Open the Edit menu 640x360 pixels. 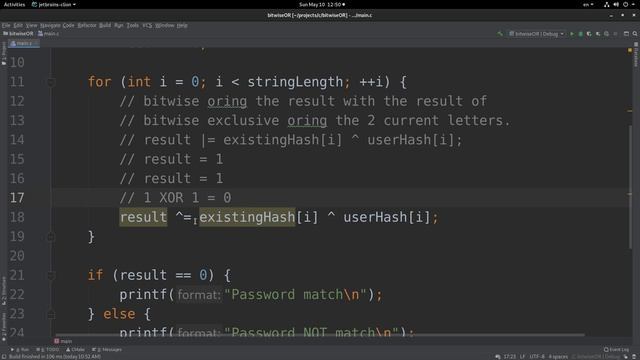(18, 25)
